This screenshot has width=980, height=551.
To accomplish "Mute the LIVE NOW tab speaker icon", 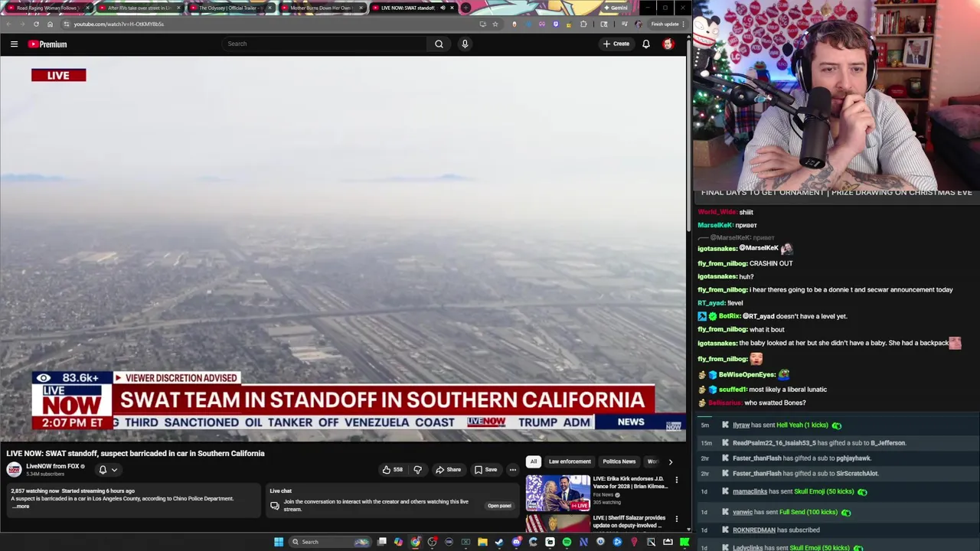I will [x=443, y=8].
